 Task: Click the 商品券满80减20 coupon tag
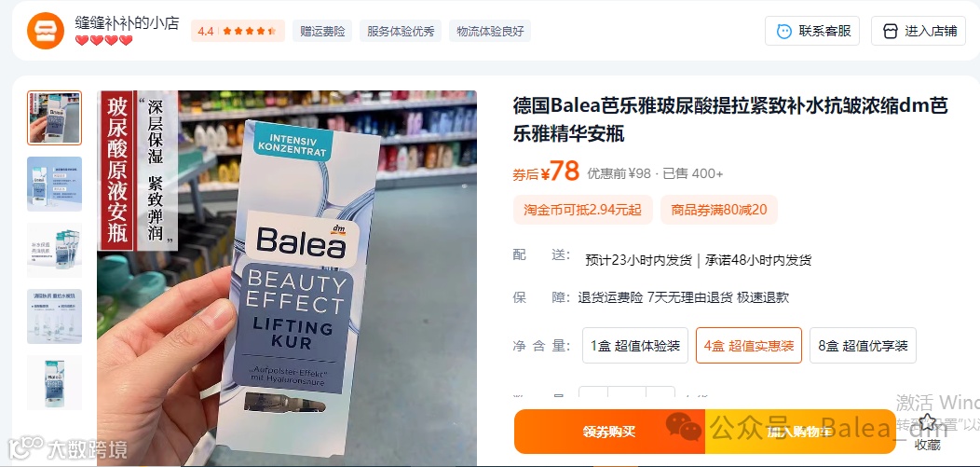tap(719, 210)
